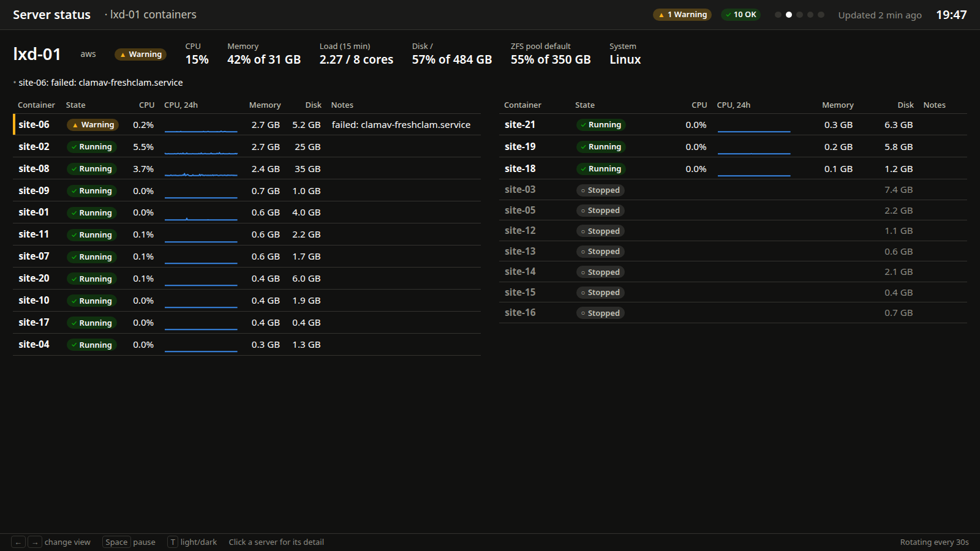Image resolution: width=980 pixels, height=551 pixels.
Task: Click the lxd-01 server title
Action: pyautogui.click(x=37, y=54)
